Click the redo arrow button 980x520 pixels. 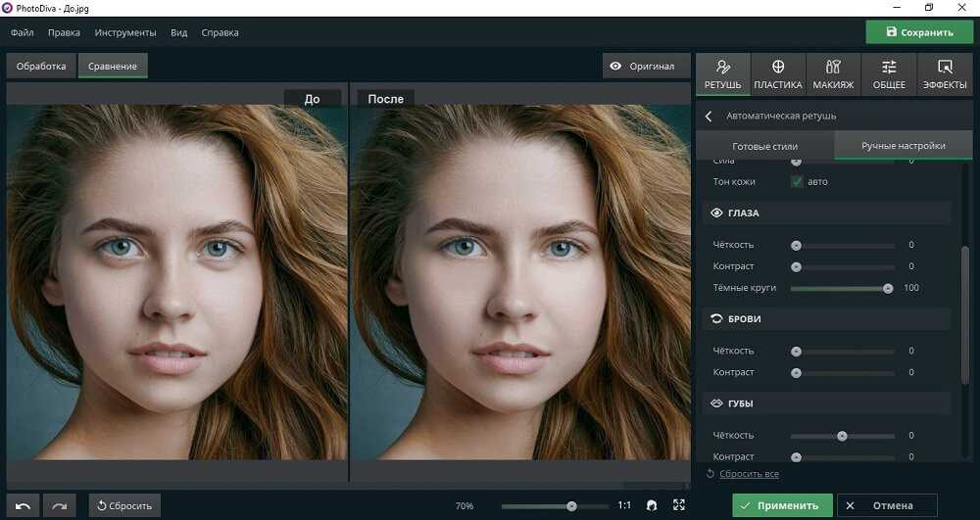coord(59,505)
